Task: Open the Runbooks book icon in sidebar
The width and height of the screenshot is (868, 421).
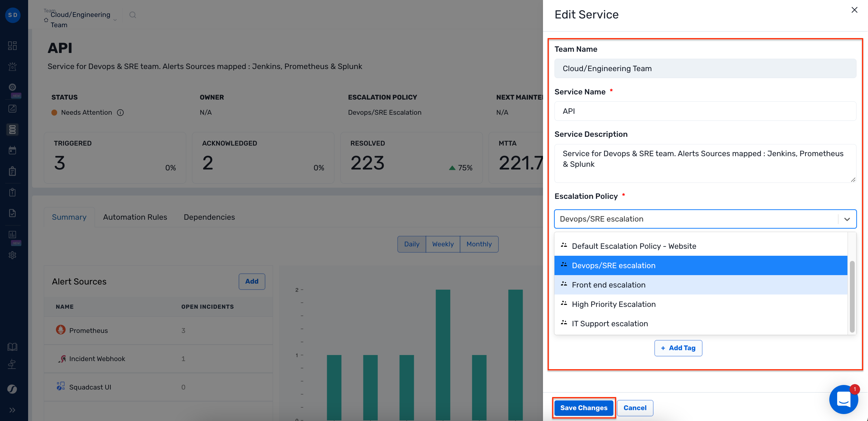Action: 12,347
